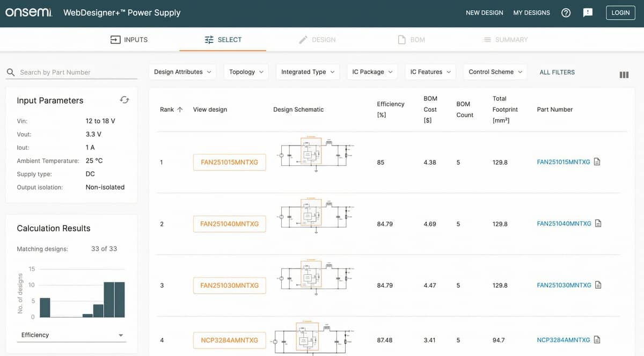
Task: View design NCP3284AMNTXG button
Action: (229, 340)
